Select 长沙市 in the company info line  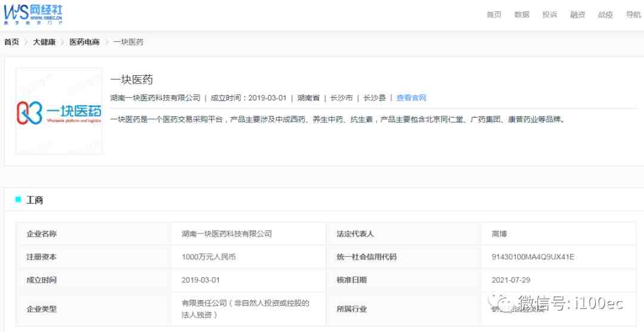[x=342, y=98]
